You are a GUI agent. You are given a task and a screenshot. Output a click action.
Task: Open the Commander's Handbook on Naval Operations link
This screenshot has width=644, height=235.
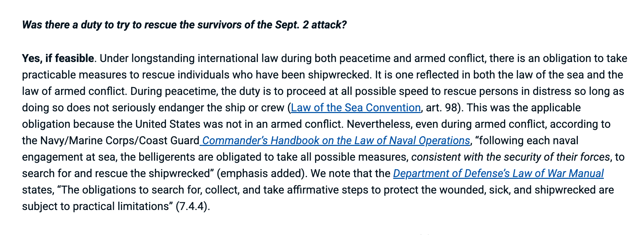tap(336, 140)
